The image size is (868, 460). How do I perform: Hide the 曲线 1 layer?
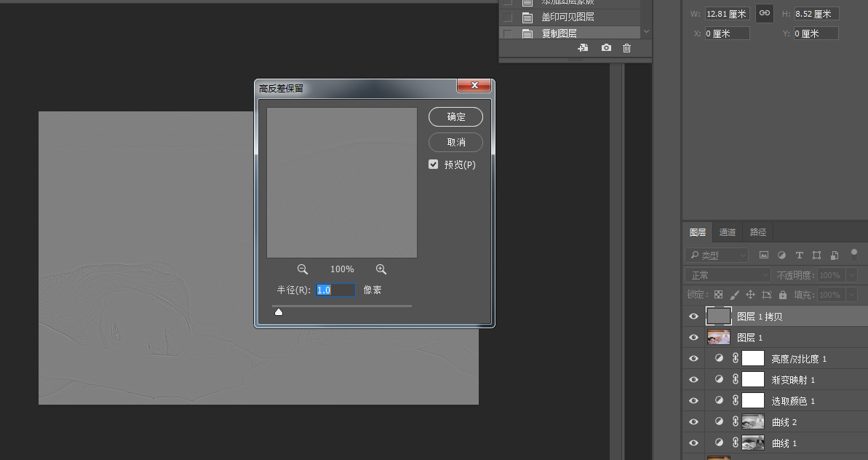click(x=693, y=443)
